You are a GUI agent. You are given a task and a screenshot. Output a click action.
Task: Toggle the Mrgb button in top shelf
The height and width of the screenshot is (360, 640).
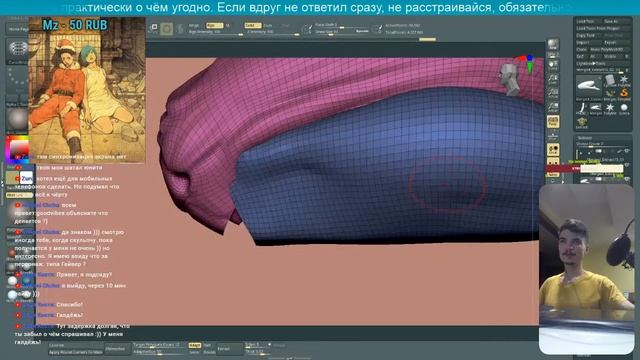194,25
